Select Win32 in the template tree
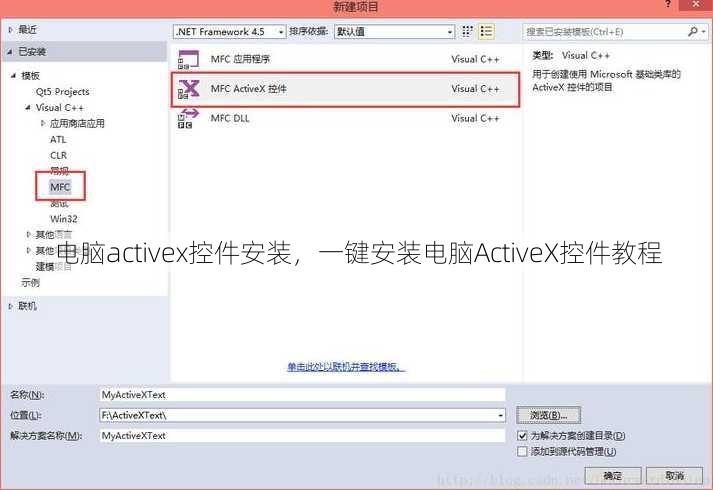This screenshot has width=713, height=490. click(64, 219)
